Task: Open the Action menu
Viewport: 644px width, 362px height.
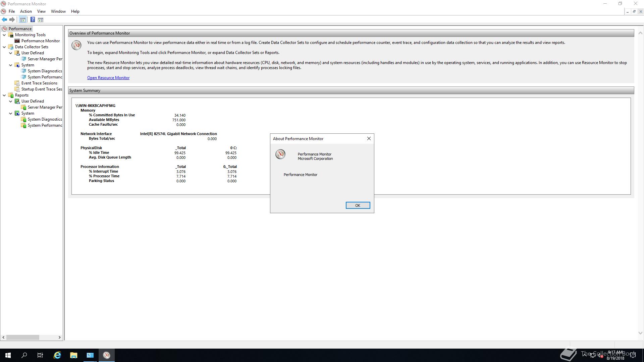Action: coord(26,11)
